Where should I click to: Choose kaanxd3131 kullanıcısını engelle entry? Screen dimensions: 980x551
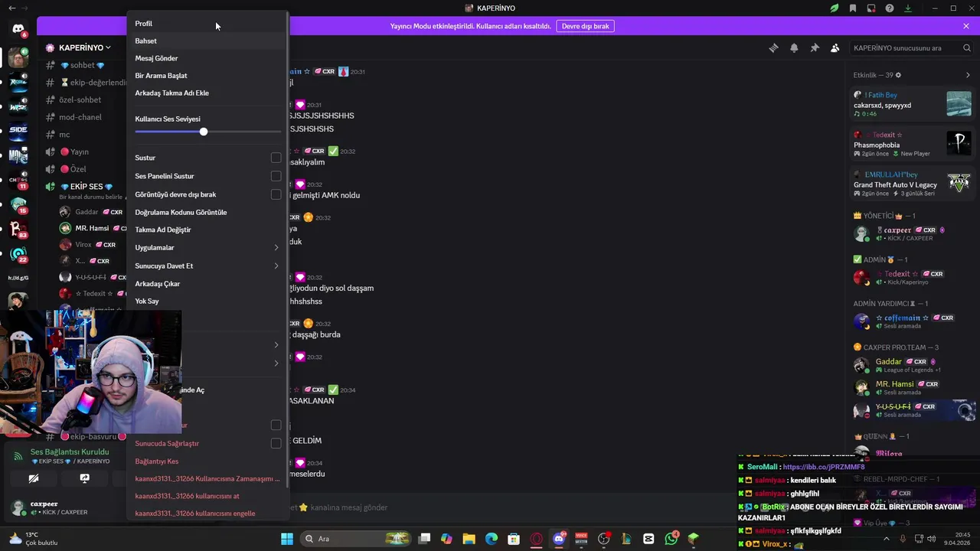(207, 514)
